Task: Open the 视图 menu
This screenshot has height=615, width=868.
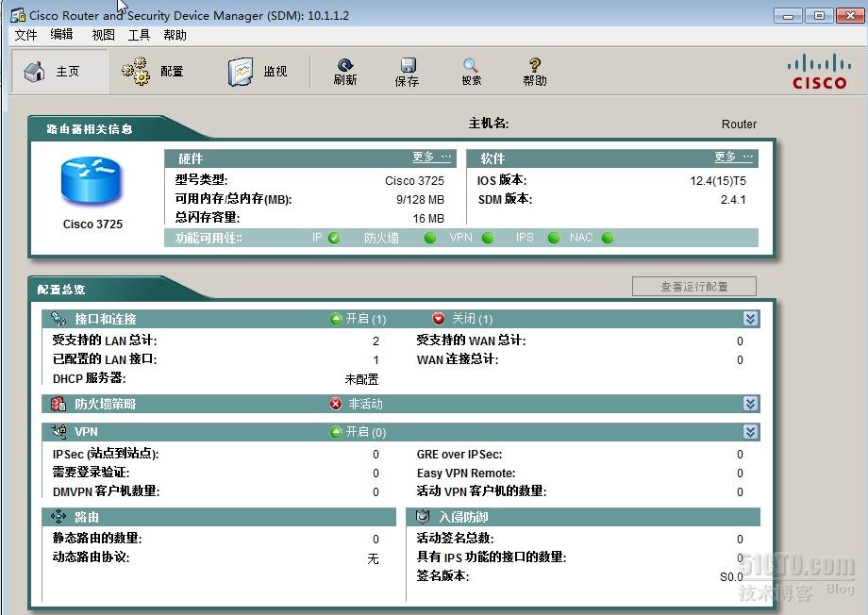Action: [x=103, y=35]
